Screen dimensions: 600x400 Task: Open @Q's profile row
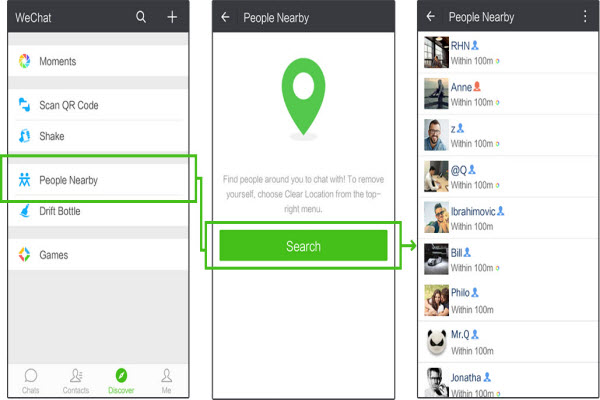pos(508,176)
